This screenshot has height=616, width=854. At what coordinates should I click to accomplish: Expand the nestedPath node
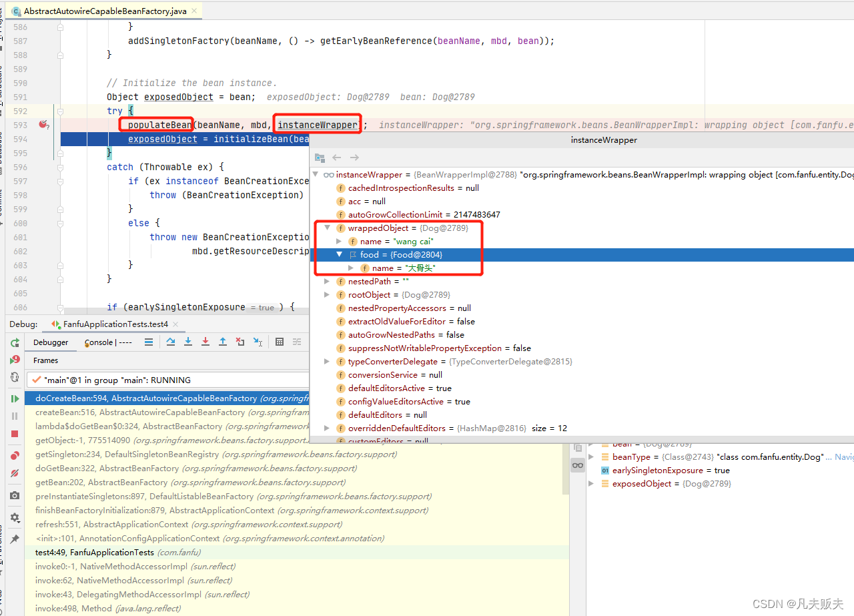[x=327, y=282]
